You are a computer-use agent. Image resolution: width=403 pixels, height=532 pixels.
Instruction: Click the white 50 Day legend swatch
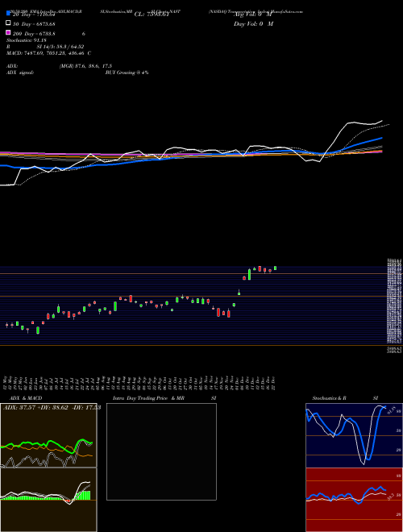[9, 23]
